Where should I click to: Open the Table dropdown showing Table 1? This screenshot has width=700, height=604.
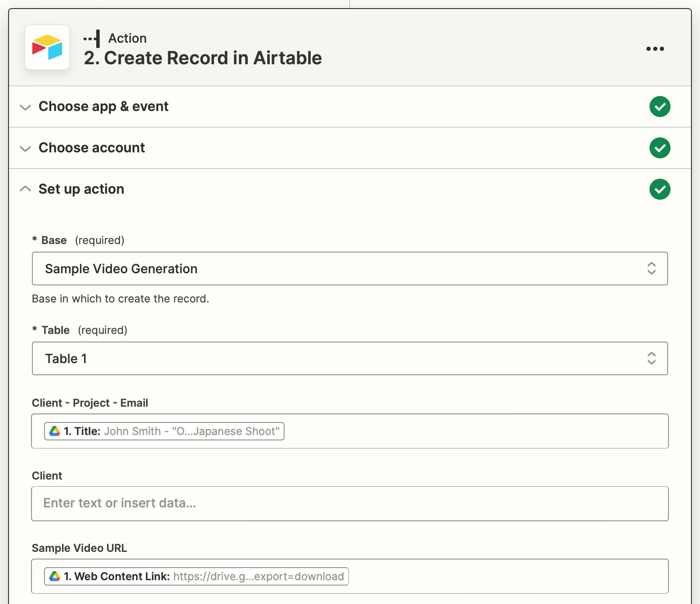click(350, 359)
